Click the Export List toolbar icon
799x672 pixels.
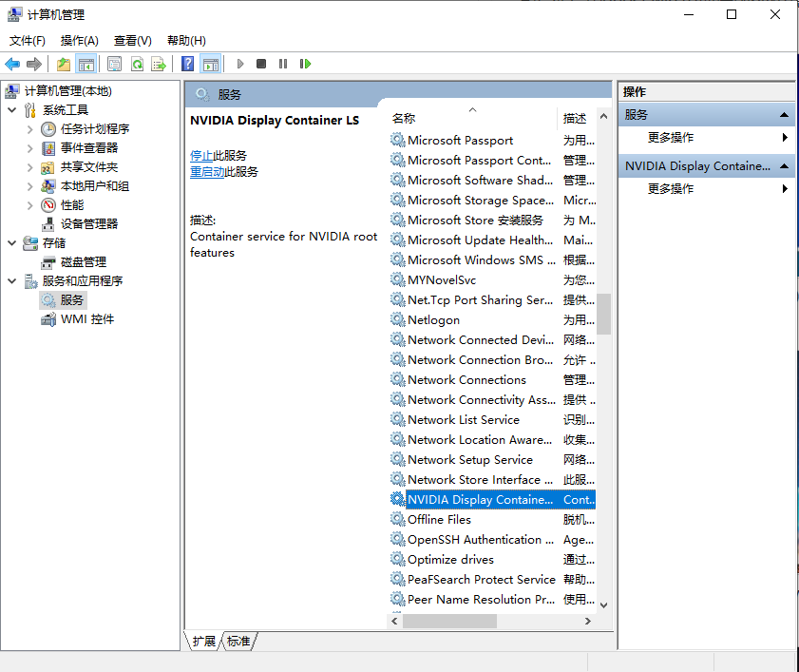pos(159,64)
